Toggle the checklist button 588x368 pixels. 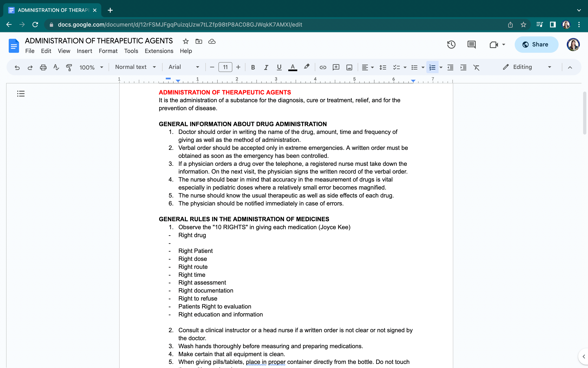tap(396, 67)
